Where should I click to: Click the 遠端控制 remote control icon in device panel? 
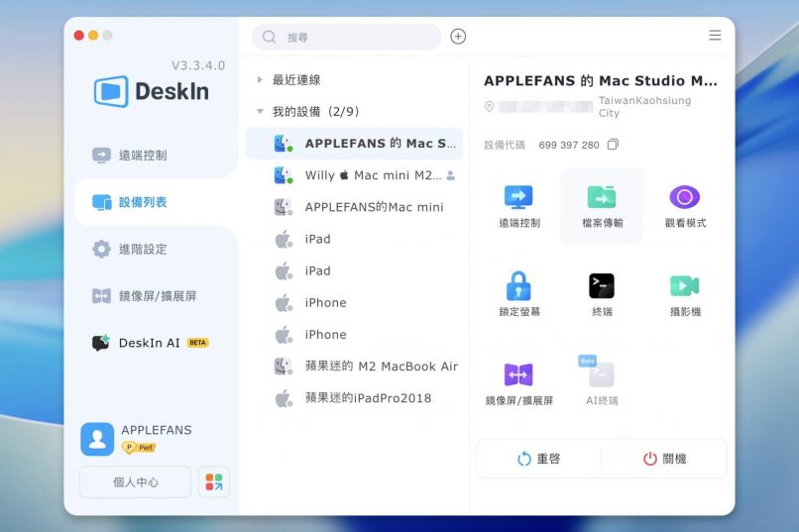(x=518, y=197)
